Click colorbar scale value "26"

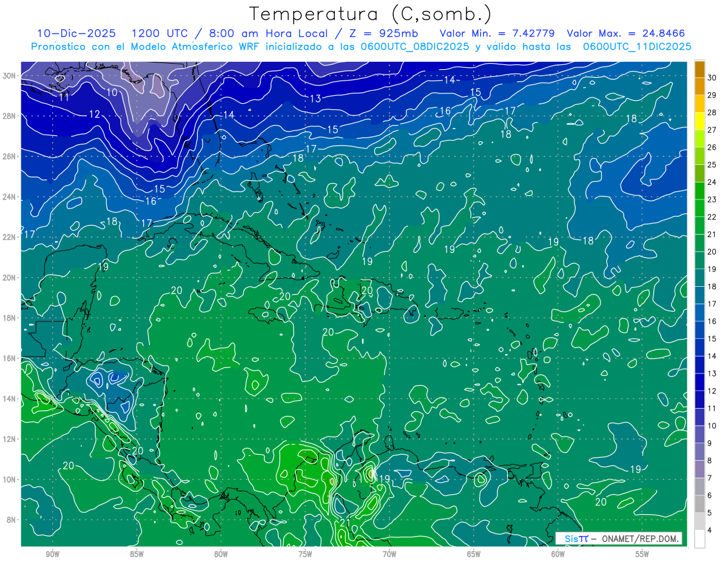point(712,147)
